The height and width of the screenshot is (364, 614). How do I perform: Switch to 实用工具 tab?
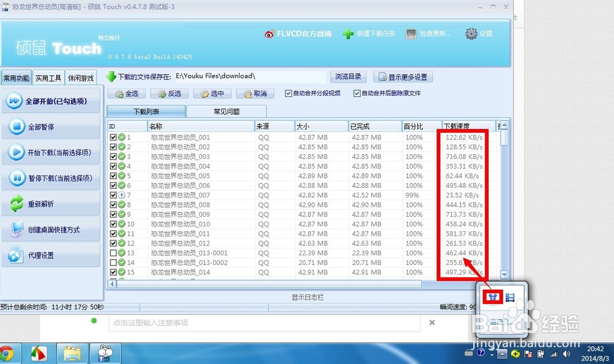pyautogui.click(x=48, y=78)
